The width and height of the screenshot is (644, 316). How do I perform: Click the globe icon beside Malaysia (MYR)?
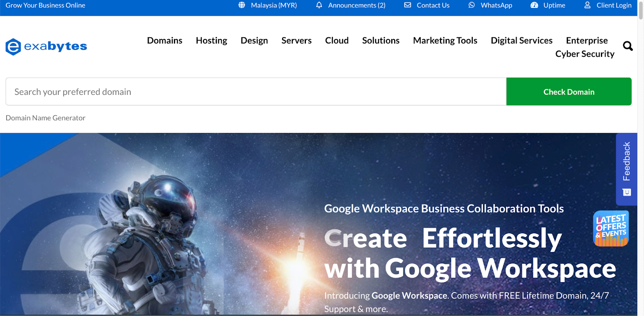242,5
